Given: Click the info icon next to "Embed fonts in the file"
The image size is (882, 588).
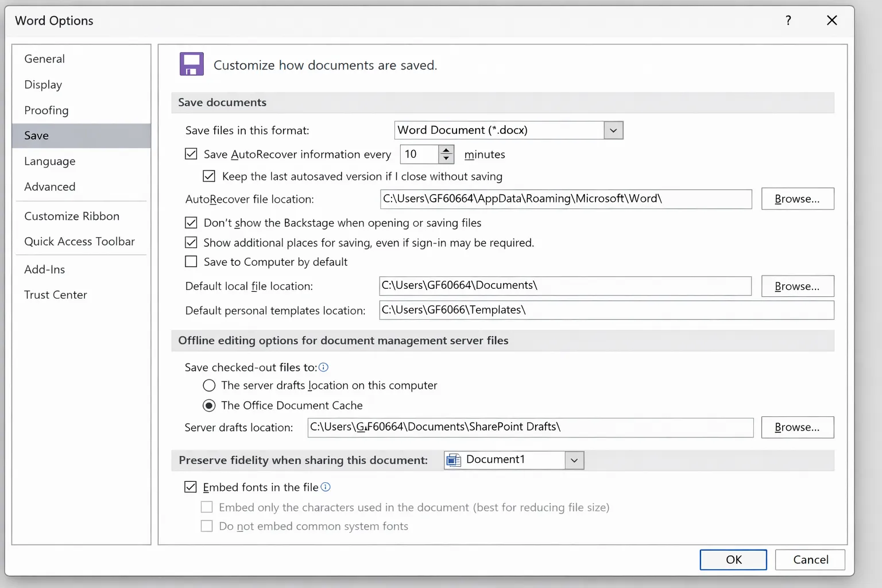Looking at the screenshot, I should coord(326,487).
